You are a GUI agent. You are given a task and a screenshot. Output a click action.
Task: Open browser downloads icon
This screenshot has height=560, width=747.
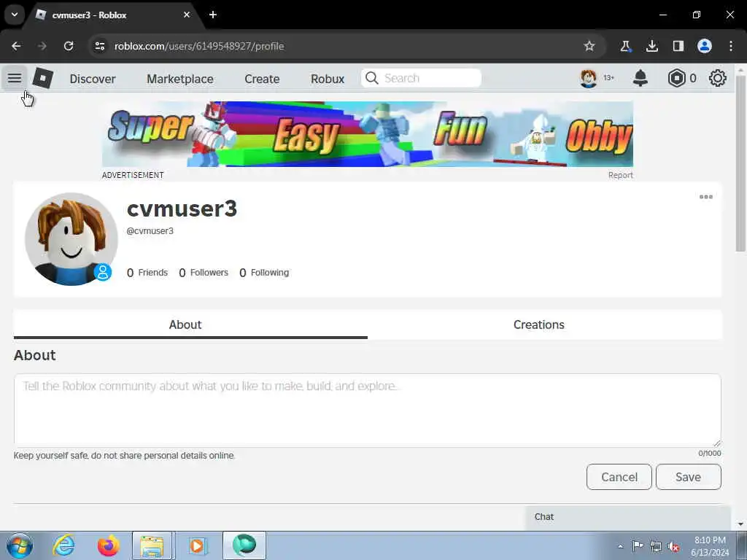[651, 46]
